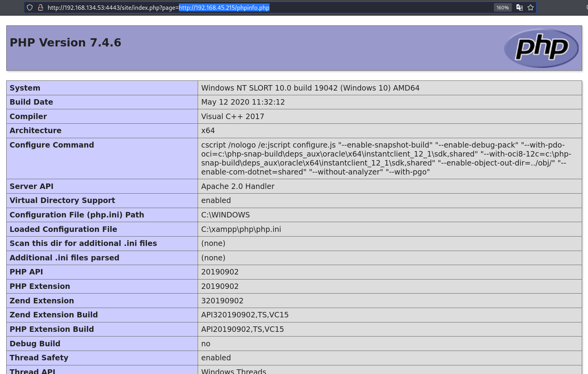Click the PHP Extension label
588x374 pixels.
40,286
